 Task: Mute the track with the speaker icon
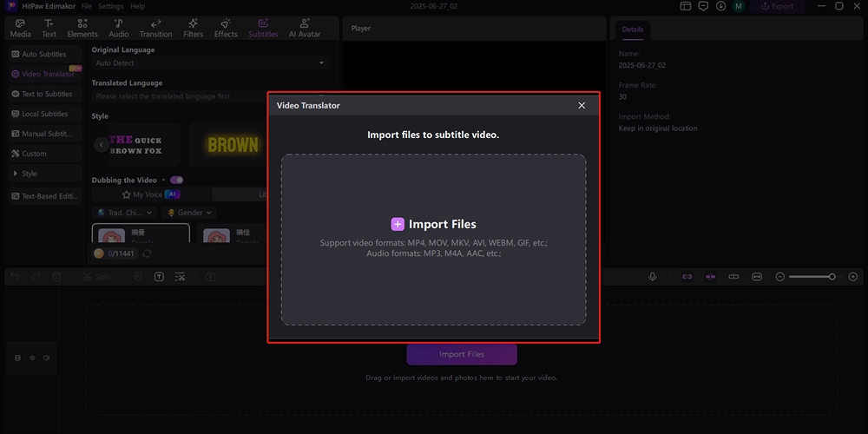[x=47, y=358]
